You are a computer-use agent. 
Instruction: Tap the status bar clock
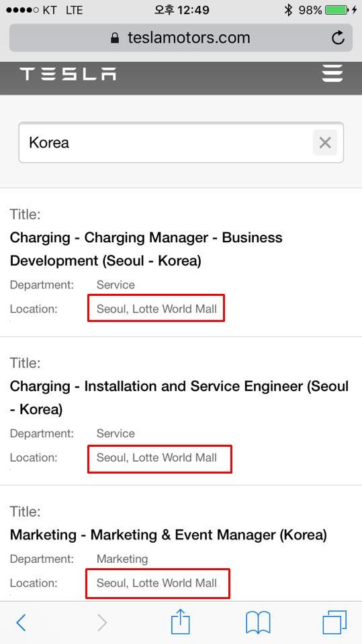click(182, 10)
